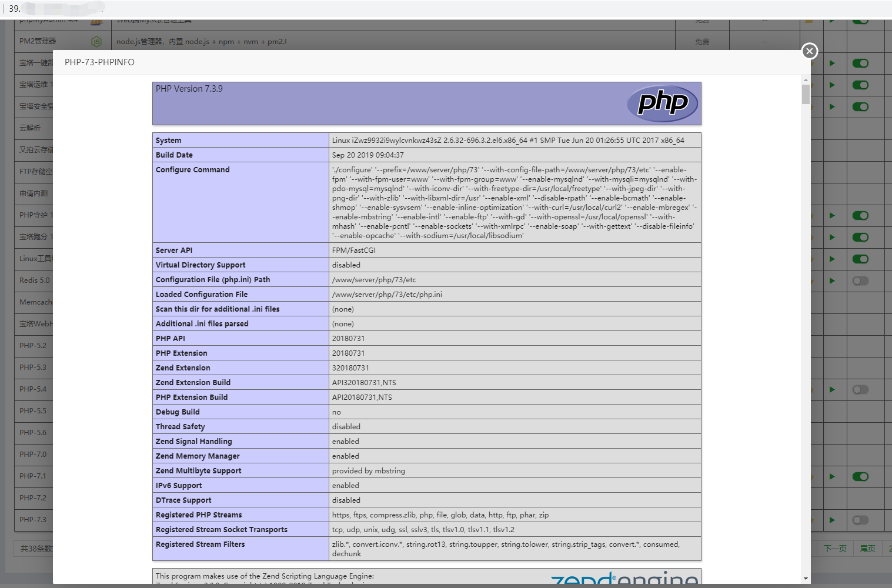Image resolution: width=892 pixels, height=588 pixels.
Task: Click the value 'provided by mbstring'
Action: [369, 471]
